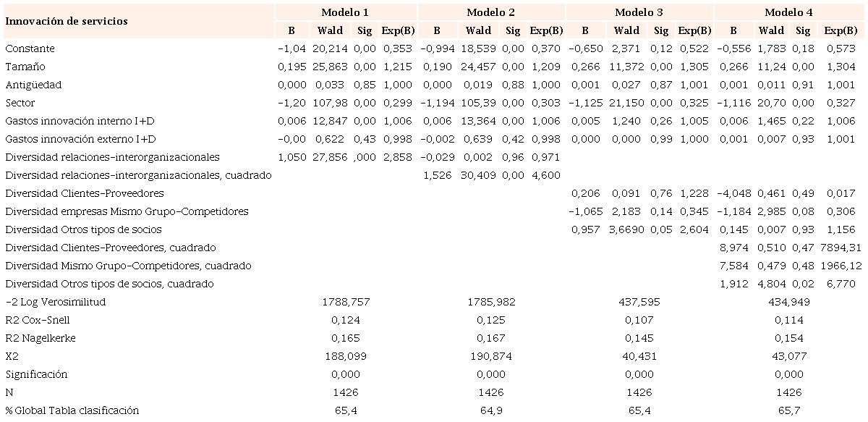Click the Gastos innovación externo I+D label
This screenshot has width=868, height=422.
[x=80, y=139]
